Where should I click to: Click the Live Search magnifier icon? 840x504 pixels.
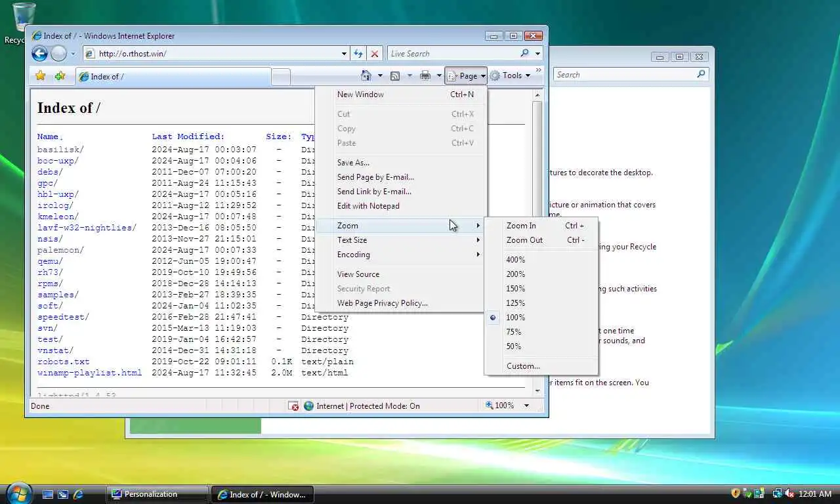[x=524, y=54]
